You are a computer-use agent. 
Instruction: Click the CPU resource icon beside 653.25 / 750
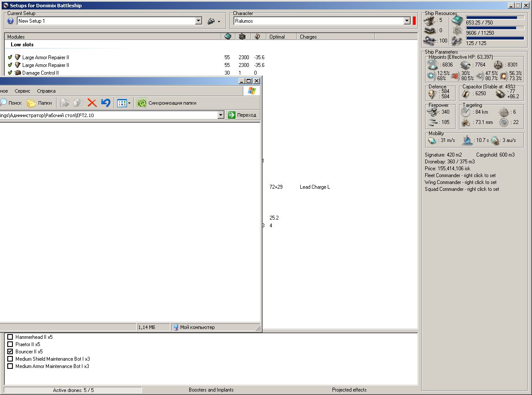pyautogui.click(x=457, y=20)
